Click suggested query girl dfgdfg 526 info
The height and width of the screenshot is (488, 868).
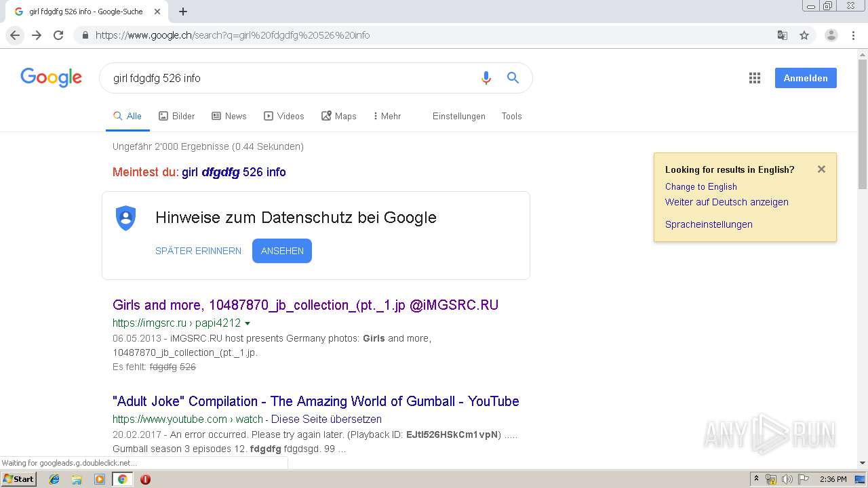[234, 172]
